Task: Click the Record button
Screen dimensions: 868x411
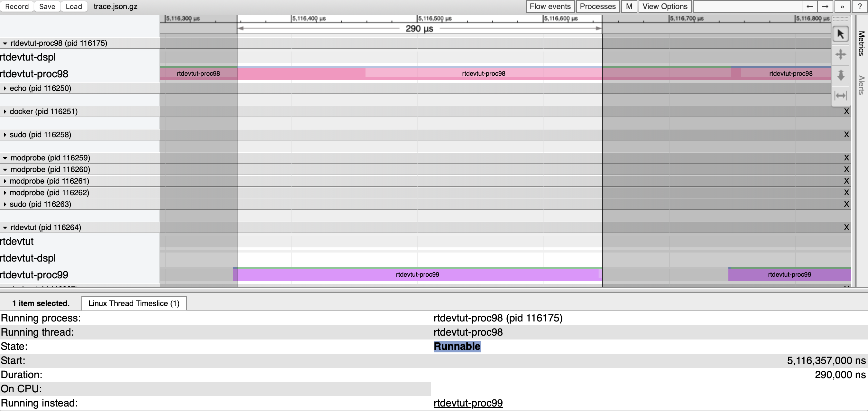Action: (x=17, y=6)
